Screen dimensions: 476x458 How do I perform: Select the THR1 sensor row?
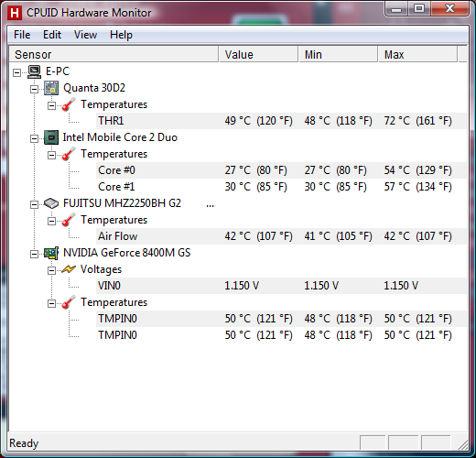pyautogui.click(x=281, y=121)
